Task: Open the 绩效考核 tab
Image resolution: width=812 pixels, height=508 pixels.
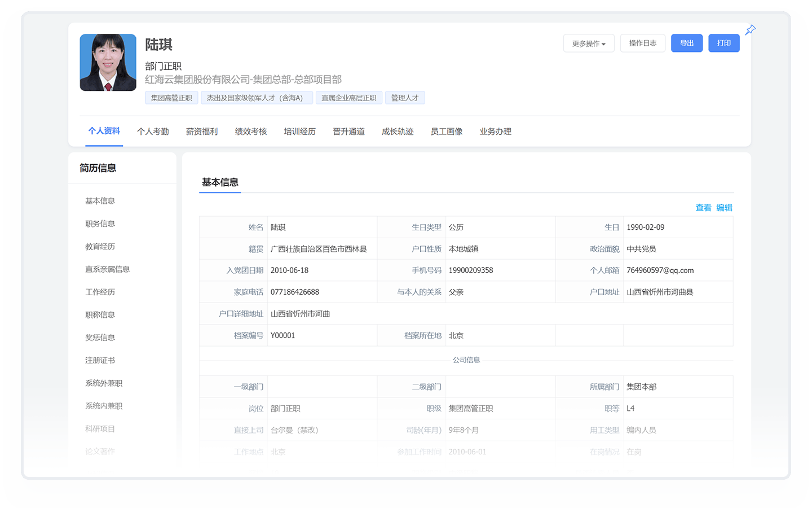Action: click(251, 132)
